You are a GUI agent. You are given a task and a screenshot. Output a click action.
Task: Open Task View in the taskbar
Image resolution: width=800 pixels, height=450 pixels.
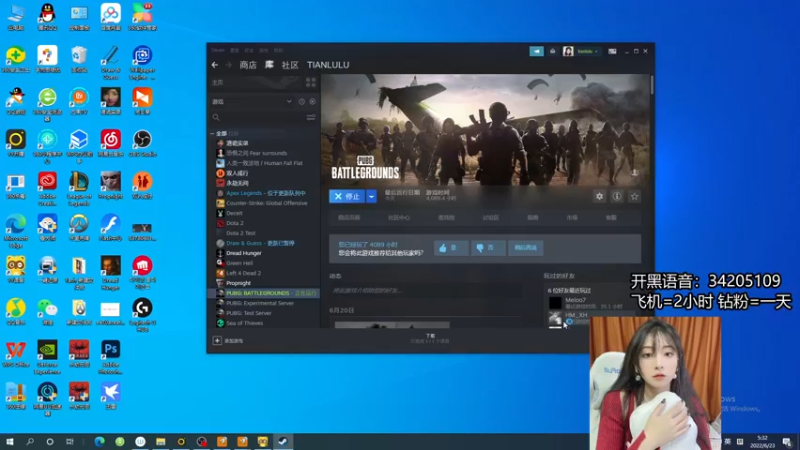(70, 441)
